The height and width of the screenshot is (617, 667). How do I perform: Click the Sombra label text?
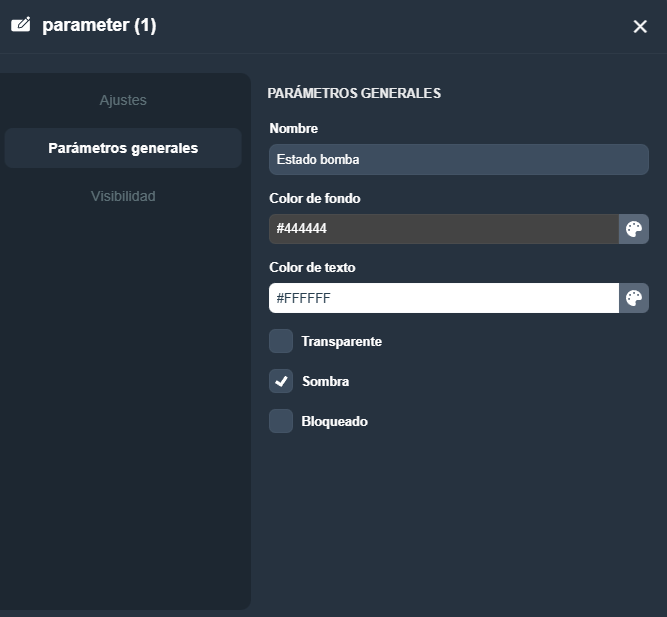coord(325,381)
